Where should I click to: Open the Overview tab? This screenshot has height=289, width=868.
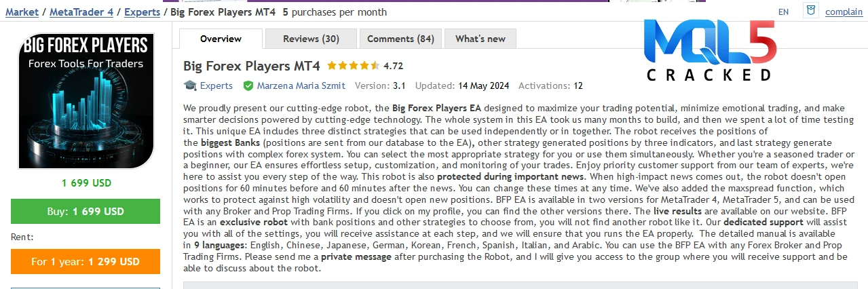221,39
